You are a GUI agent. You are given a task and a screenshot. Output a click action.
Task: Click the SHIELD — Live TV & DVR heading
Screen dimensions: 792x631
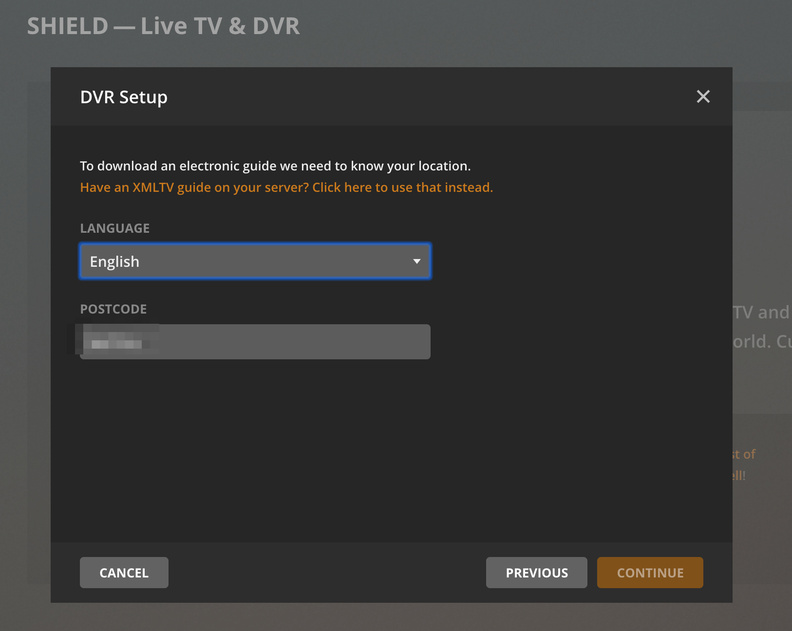163,26
